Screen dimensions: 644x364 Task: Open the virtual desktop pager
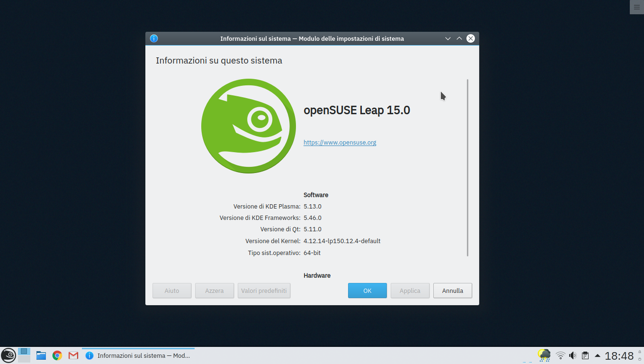(24, 355)
